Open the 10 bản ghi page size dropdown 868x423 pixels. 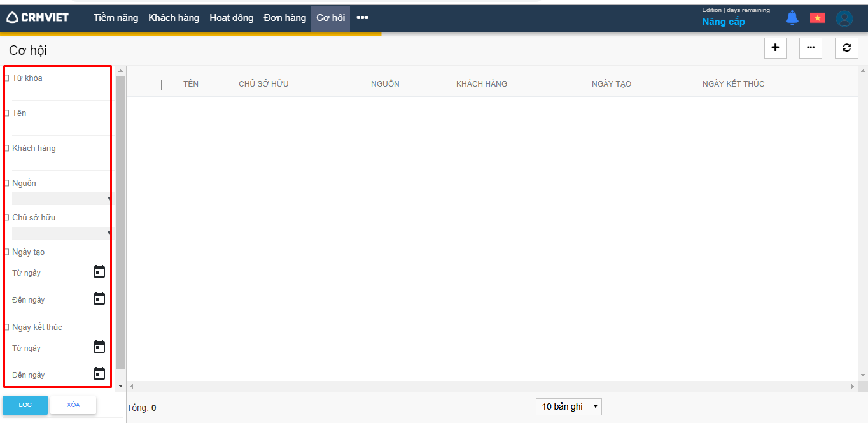pos(568,406)
